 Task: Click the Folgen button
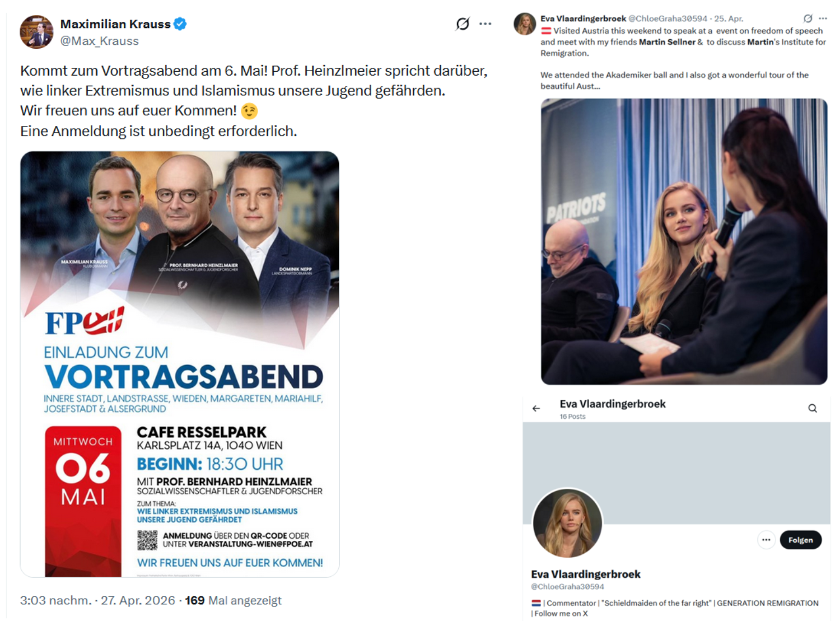tap(800, 540)
